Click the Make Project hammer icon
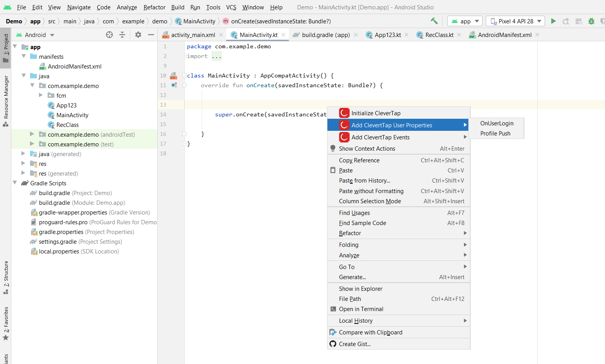This screenshot has width=605, height=364. [434, 21]
